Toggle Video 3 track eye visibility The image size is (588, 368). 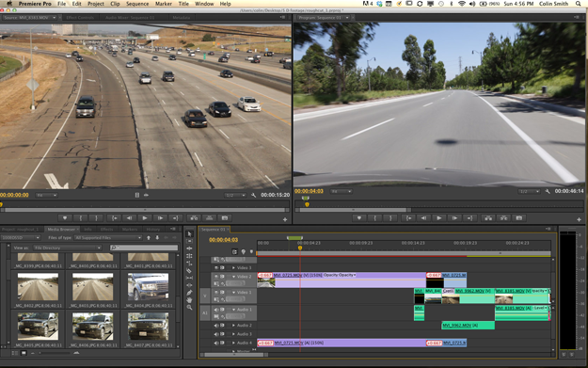[x=216, y=268]
